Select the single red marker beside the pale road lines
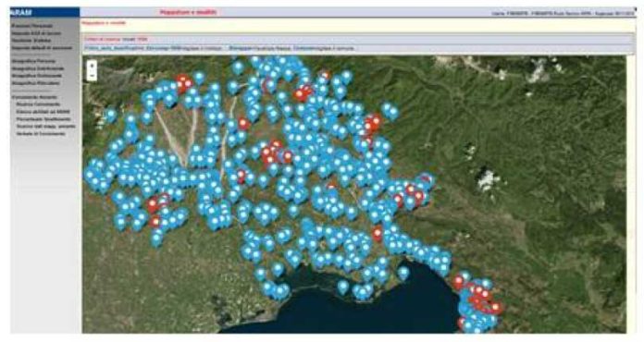 click(243, 124)
